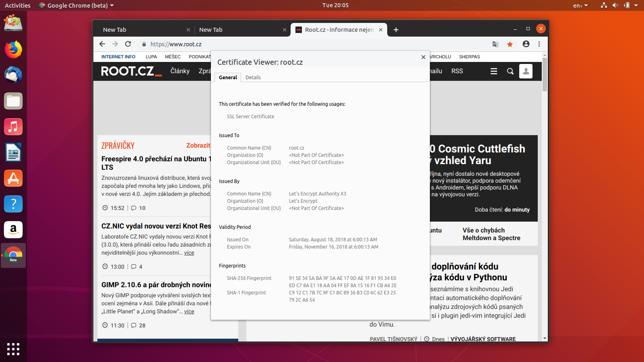
Task: Open the root.cz user account icon
Action: [x=526, y=71]
